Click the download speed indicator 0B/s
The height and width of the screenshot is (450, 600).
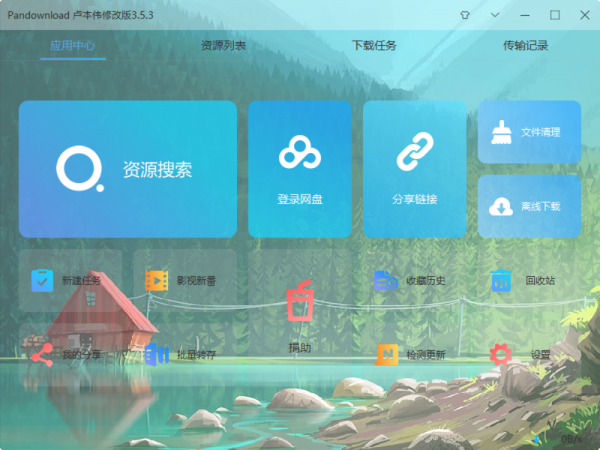571,439
